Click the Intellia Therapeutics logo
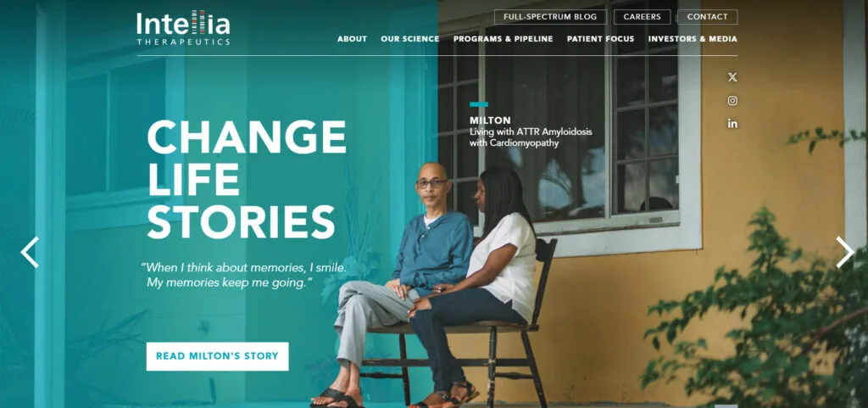 pyautogui.click(x=183, y=28)
